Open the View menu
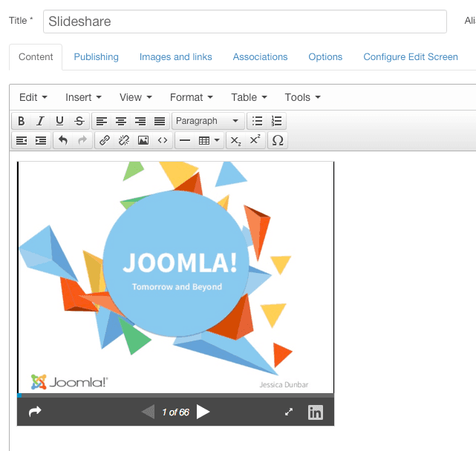Viewport: 476px width, 451px height. (x=136, y=97)
